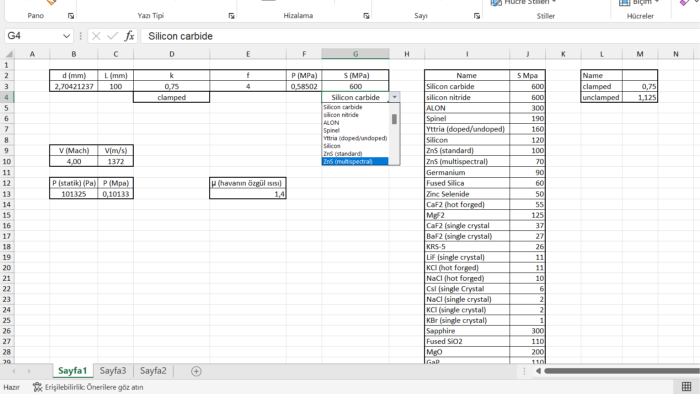Click the dropdown list scrollbar thumb
The image size is (700, 394).
coord(394,119)
